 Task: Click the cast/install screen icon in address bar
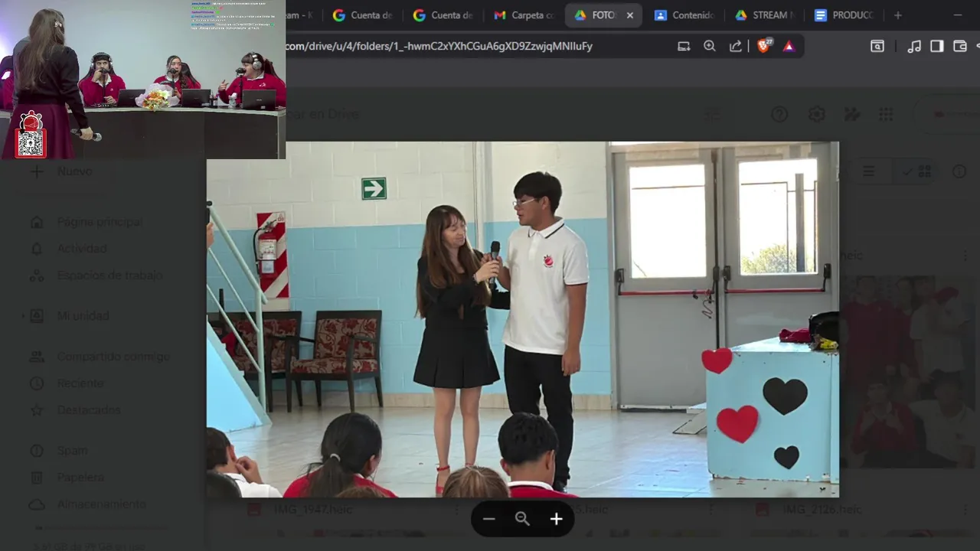click(x=684, y=46)
